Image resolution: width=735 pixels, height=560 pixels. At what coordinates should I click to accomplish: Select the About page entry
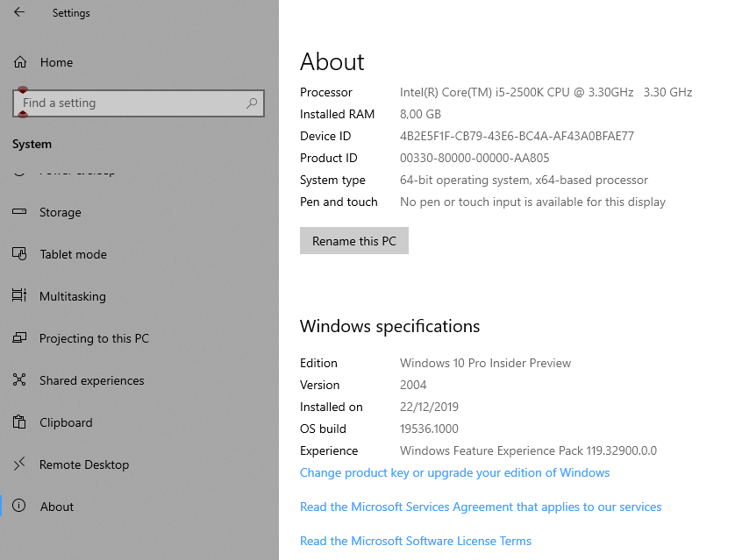(139, 507)
